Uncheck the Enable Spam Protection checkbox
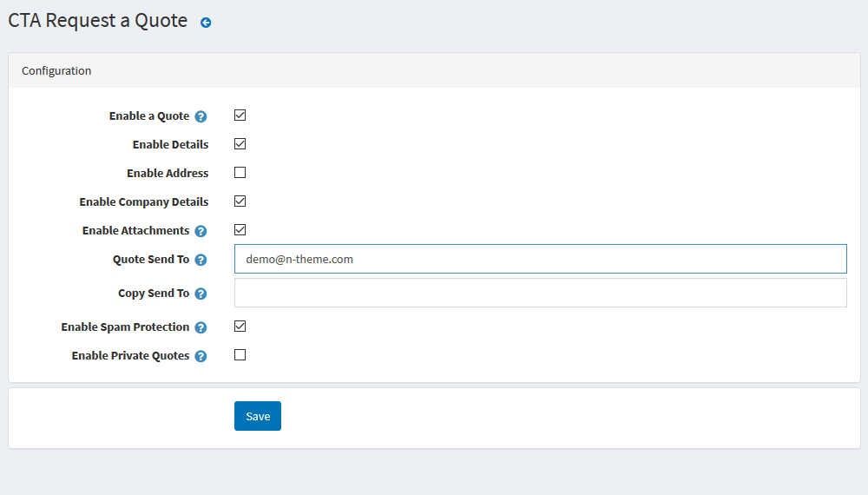Viewport: 868px width, 495px height. coord(240,327)
